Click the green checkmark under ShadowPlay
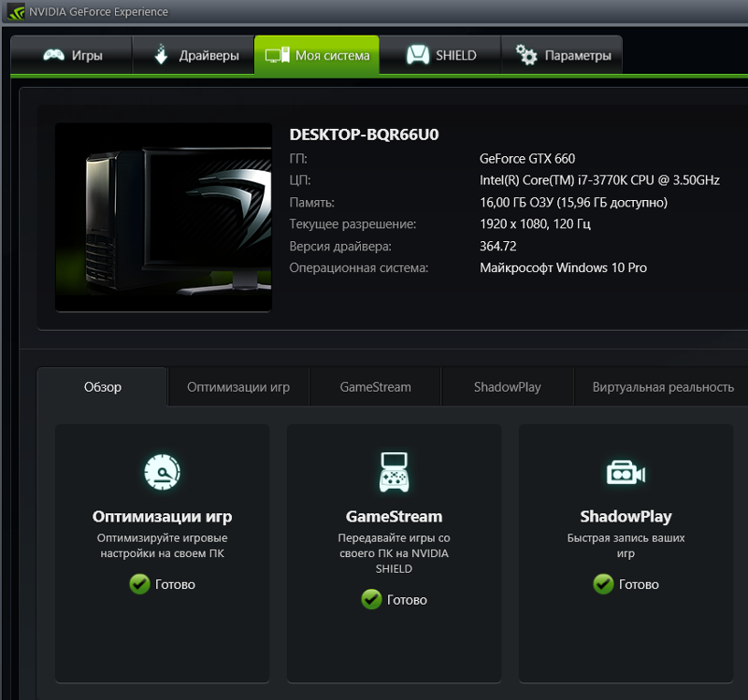This screenshot has width=748, height=700. tap(603, 584)
